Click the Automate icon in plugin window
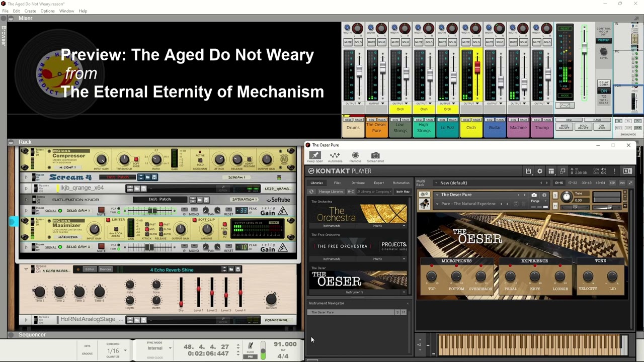The height and width of the screenshot is (362, 644). [335, 156]
